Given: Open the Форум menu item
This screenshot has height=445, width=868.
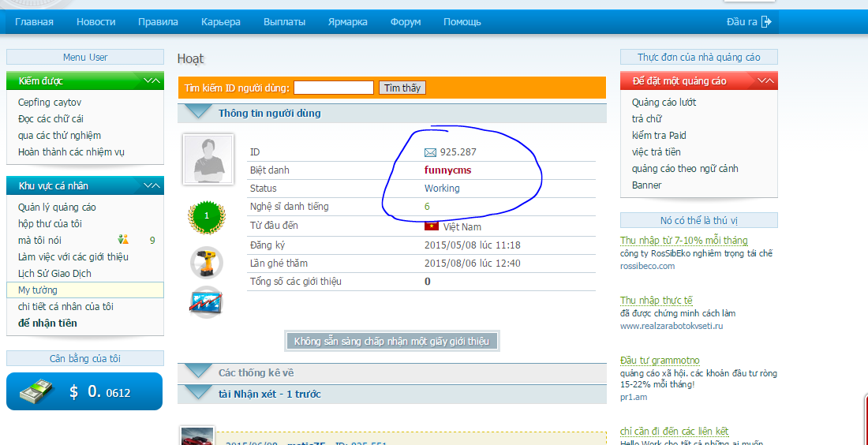Looking at the screenshot, I should (406, 22).
